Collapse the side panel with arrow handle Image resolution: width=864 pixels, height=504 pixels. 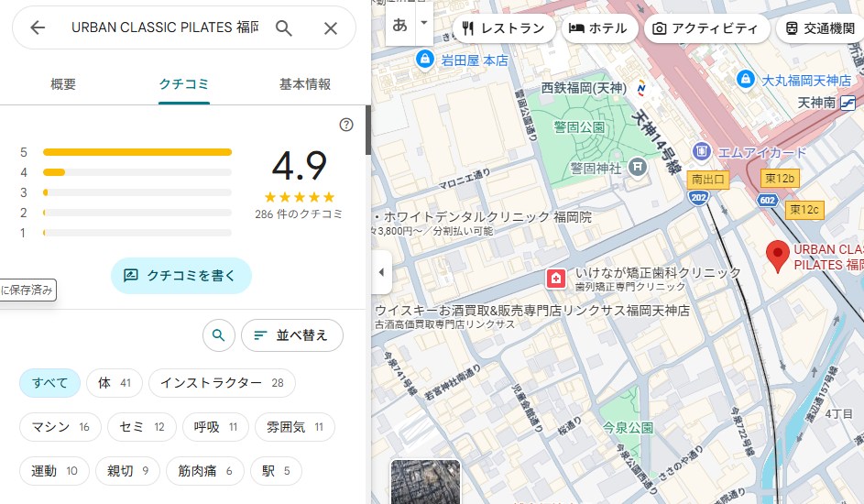coord(381,272)
